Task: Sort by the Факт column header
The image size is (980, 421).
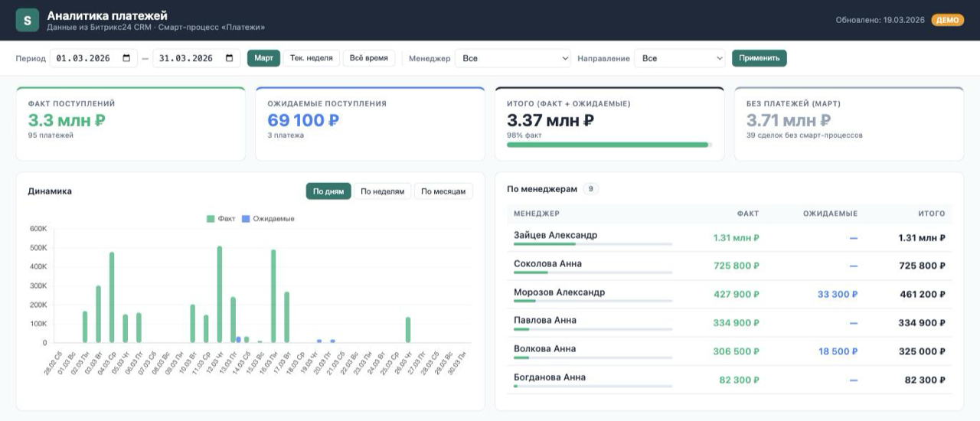Action: pos(748,214)
